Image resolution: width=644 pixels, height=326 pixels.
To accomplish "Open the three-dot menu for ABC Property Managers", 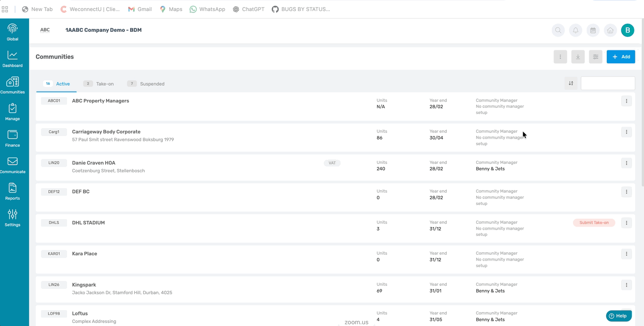I will click(x=626, y=101).
